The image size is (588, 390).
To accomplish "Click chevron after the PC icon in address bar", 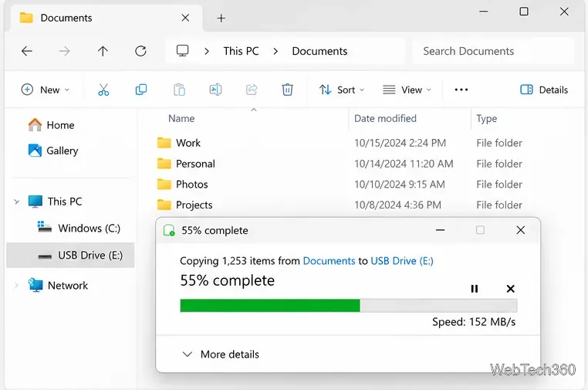I will tap(207, 51).
